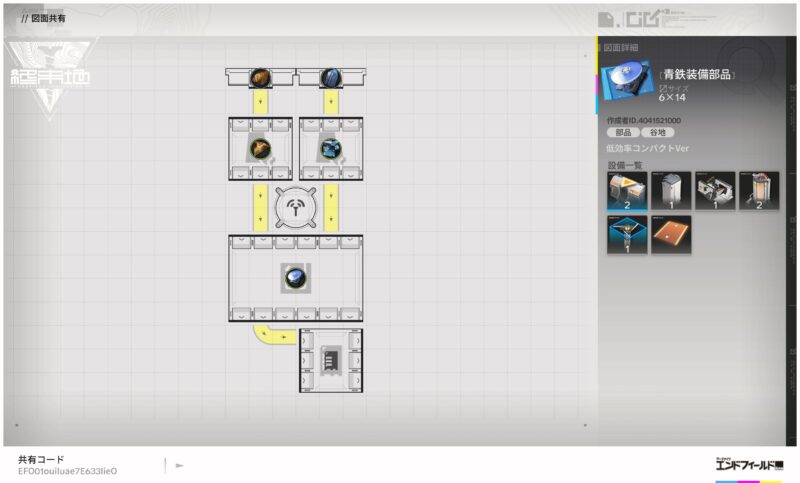Click the share code text EFO01ouiIuae7E633IieO
This screenshot has width=800, height=483.
(67, 470)
